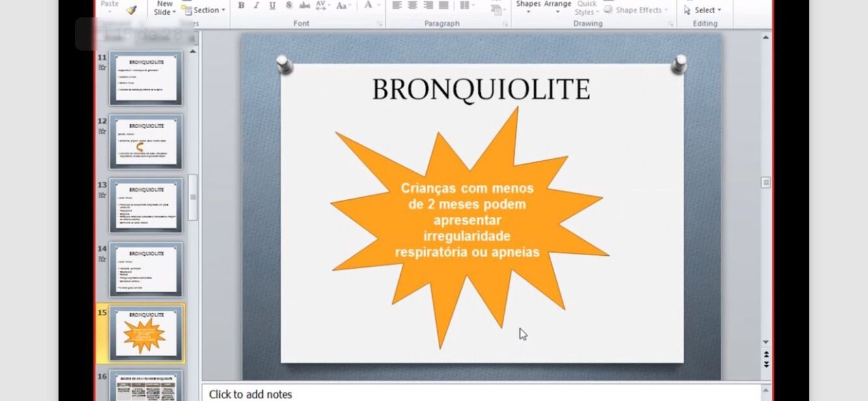Go to next slide double-arrow button

point(766,365)
